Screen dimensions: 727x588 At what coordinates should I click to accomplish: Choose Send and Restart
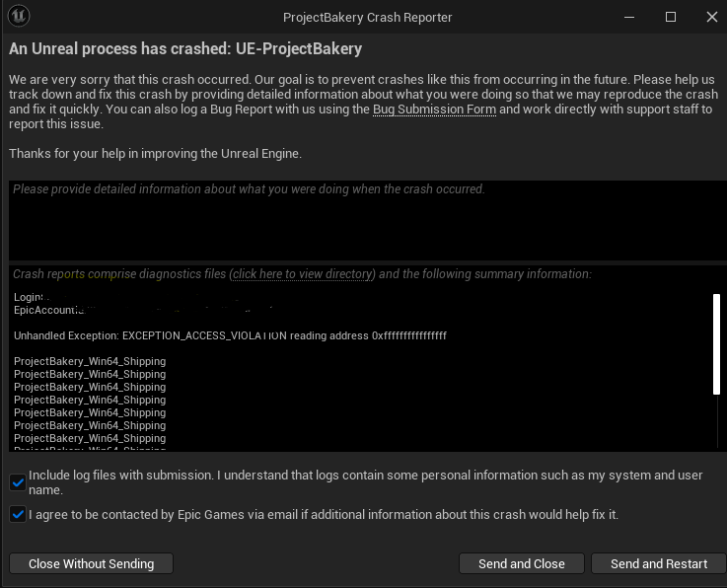pos(658,563)
